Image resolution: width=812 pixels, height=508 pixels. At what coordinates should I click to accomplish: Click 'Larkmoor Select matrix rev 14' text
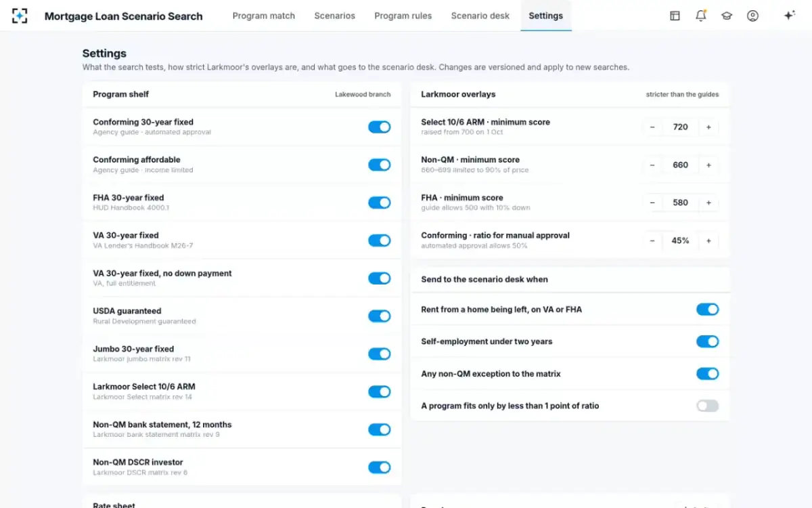[x=143, y=397]
